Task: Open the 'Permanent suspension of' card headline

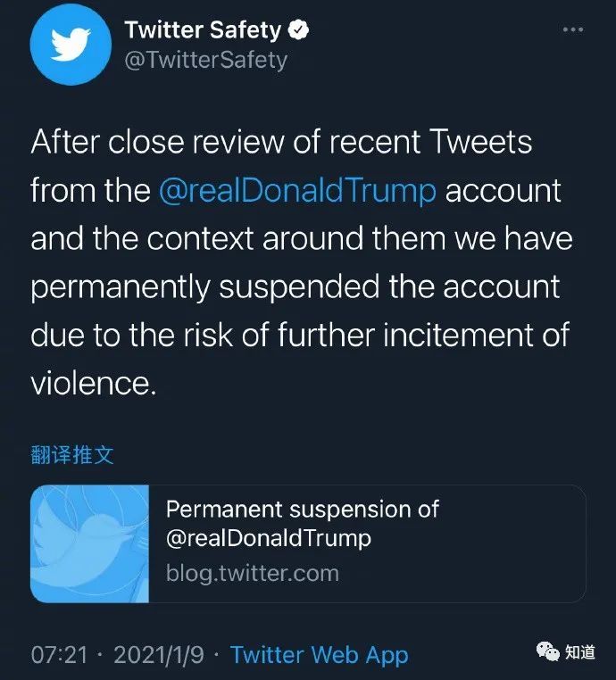Action: (x=303, y=509)
